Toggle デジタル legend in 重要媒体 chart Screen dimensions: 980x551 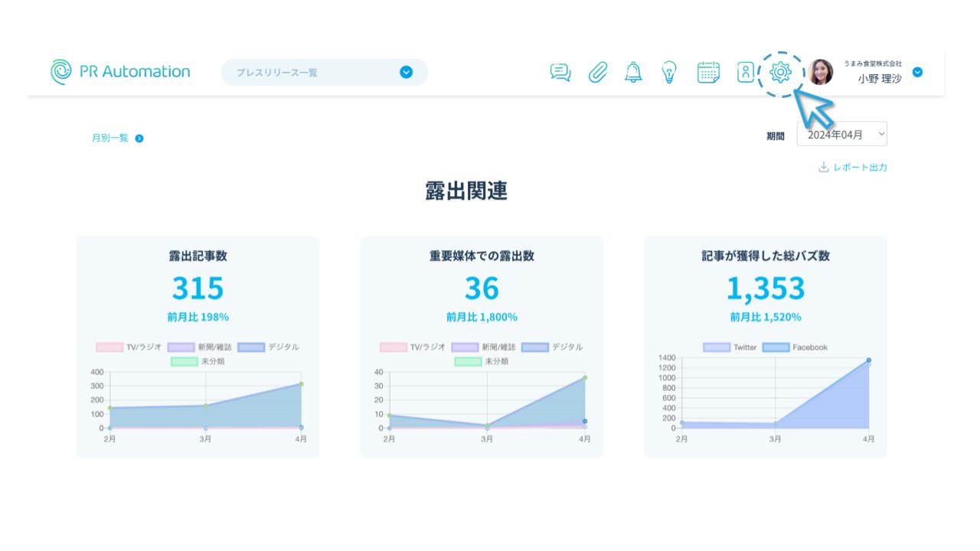click(551, 347)
